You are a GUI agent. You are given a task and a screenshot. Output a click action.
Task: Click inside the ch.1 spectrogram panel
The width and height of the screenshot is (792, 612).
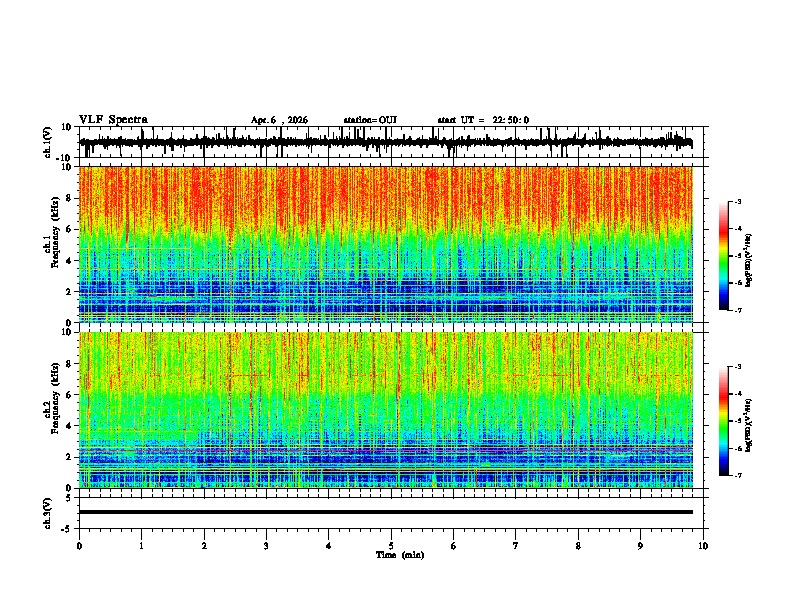pos(386,244)
